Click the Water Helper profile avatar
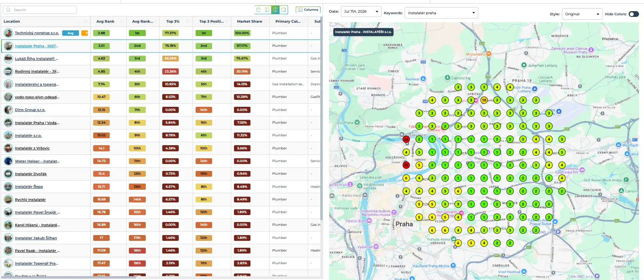This screenshot has width=644, height=280. click(x=8, y=161)
